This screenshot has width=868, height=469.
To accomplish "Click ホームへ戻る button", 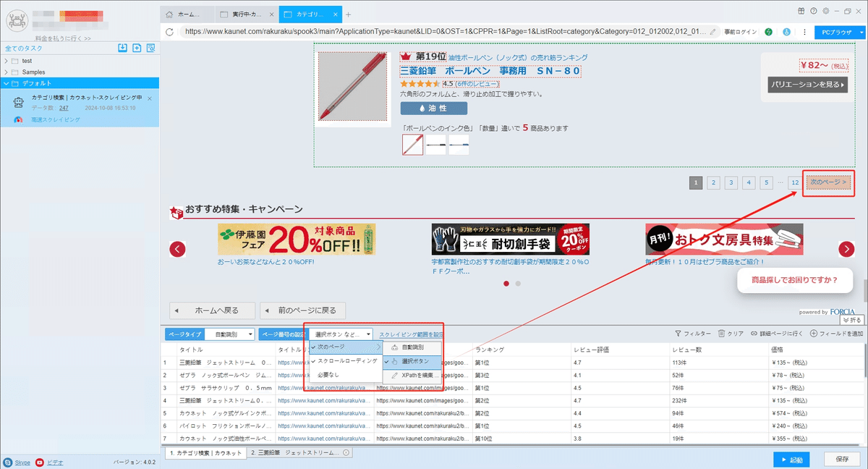I will tap(213, 310).
